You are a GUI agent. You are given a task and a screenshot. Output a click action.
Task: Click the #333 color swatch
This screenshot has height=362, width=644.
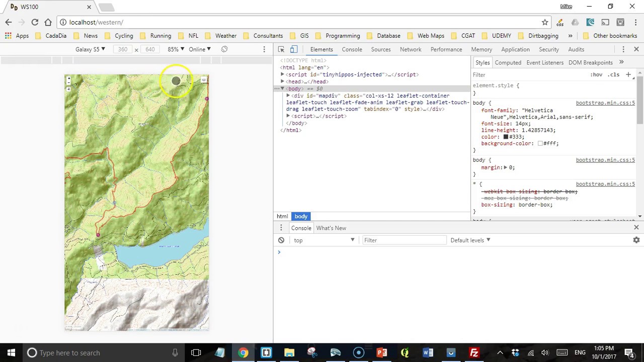pyautogui.click(x=506, y=137)
